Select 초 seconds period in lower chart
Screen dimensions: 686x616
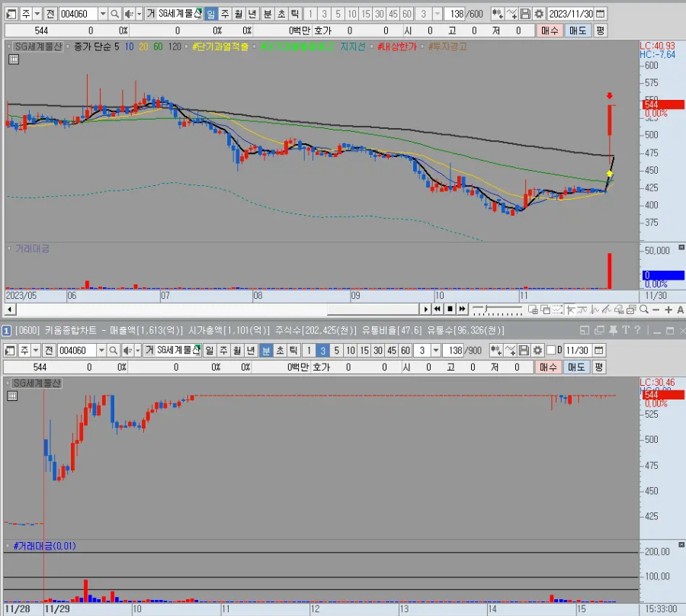(280, 351)
